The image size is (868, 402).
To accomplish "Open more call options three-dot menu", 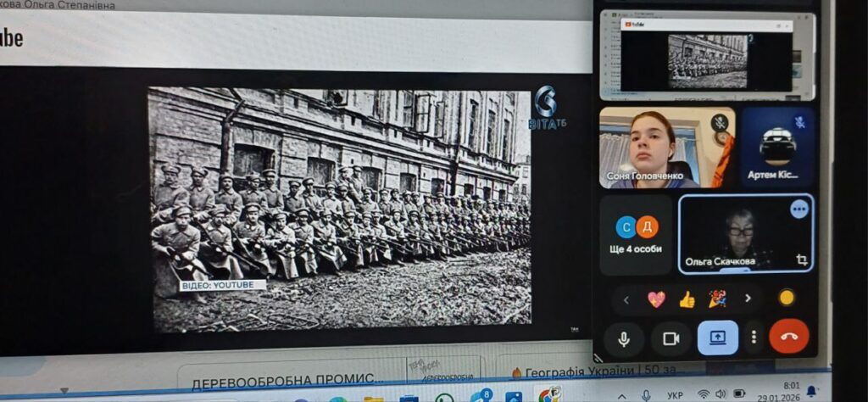I will click(753, 338).
